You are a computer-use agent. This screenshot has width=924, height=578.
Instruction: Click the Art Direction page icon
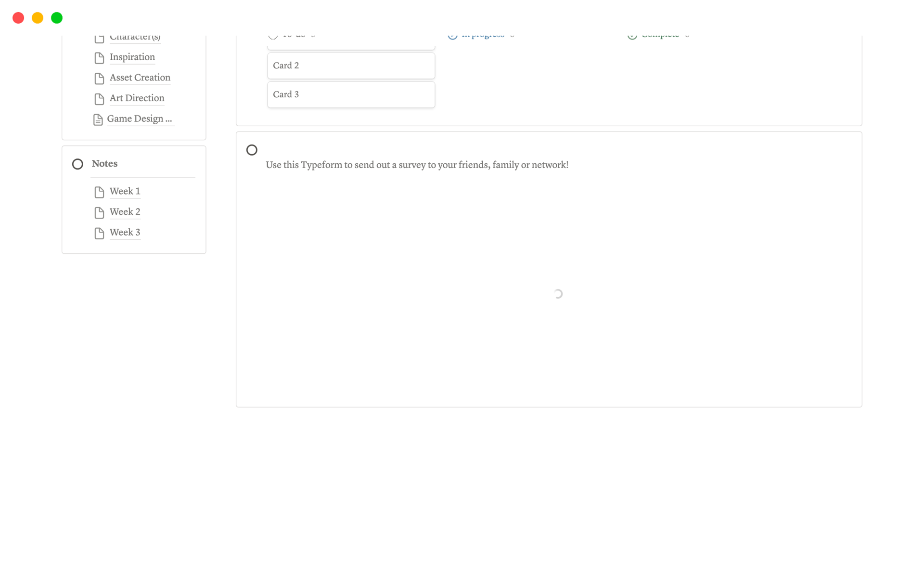pos(99,99)
